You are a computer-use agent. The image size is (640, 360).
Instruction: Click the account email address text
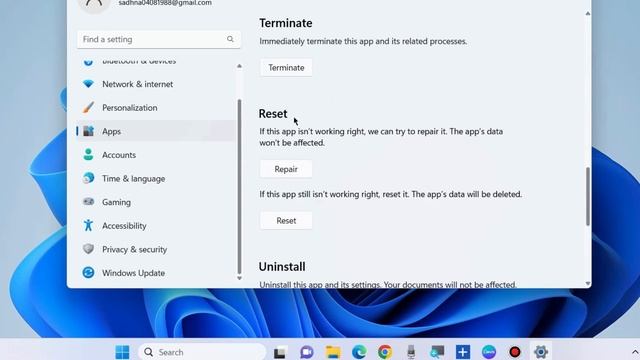click(x=165, y=3)
